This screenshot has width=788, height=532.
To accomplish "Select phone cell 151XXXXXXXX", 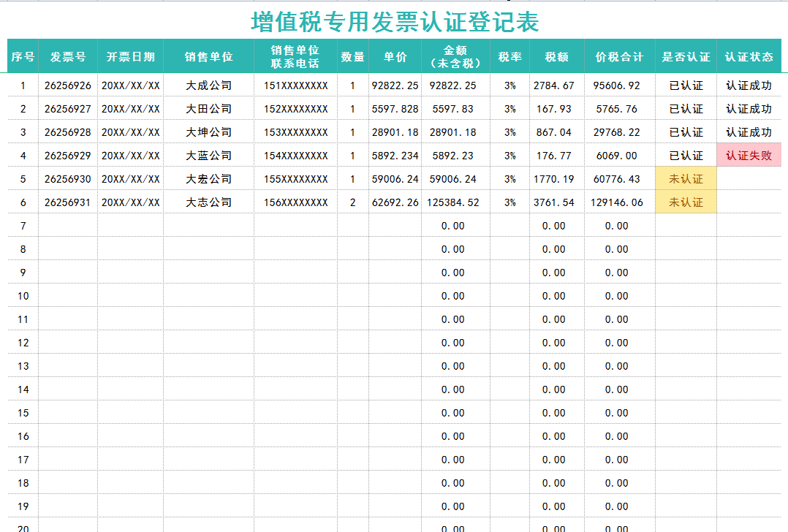I will [295, 86].
